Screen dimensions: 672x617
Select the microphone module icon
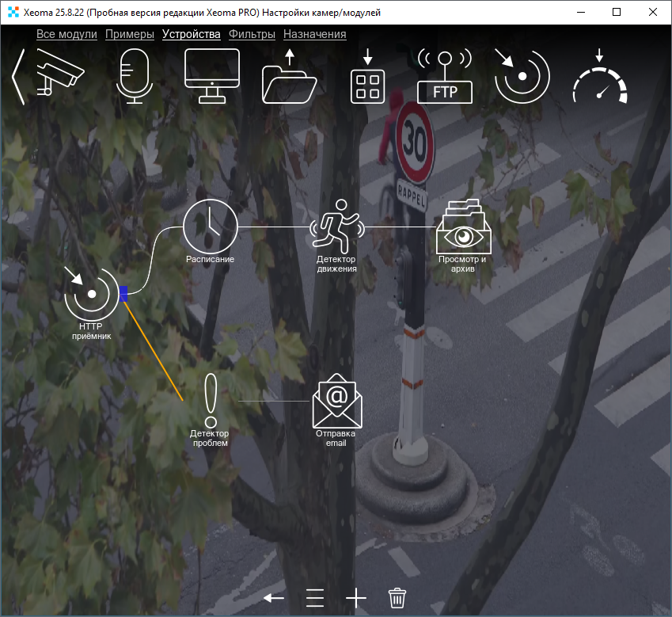(x=133, y=75)
